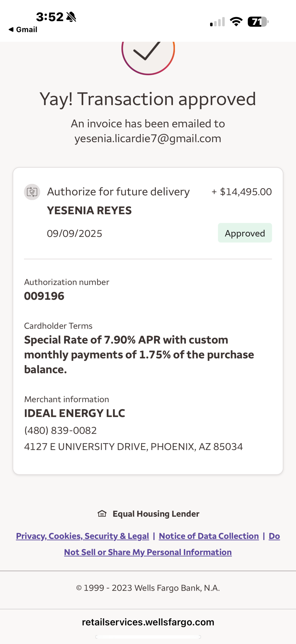Image resolution: width=296 pixels, height=644 pixels.
Task: Open Do Not Sell or Share link
Action: [x=148, y=552]
